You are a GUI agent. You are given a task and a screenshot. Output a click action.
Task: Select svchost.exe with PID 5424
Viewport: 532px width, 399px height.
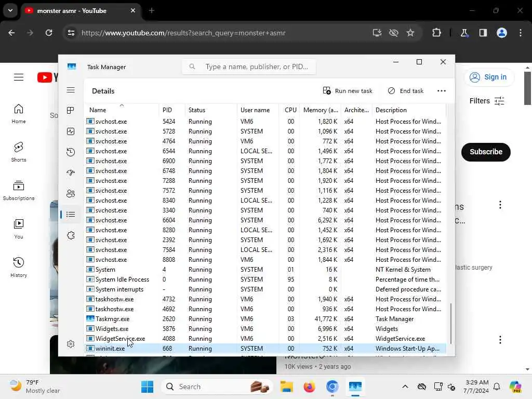265,122
